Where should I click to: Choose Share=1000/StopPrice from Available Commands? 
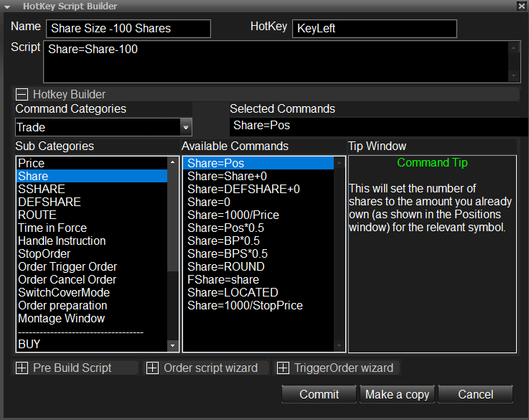tap(245, 305)
